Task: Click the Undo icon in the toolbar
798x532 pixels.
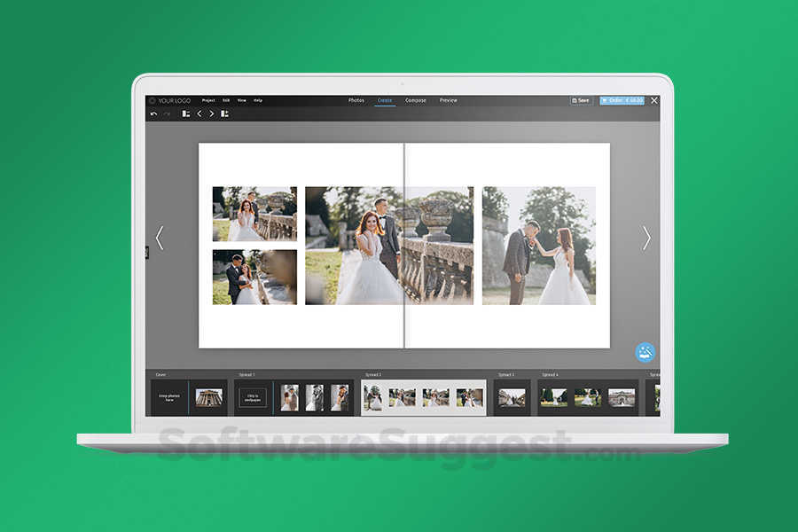Action: click(x=153, y=114)
